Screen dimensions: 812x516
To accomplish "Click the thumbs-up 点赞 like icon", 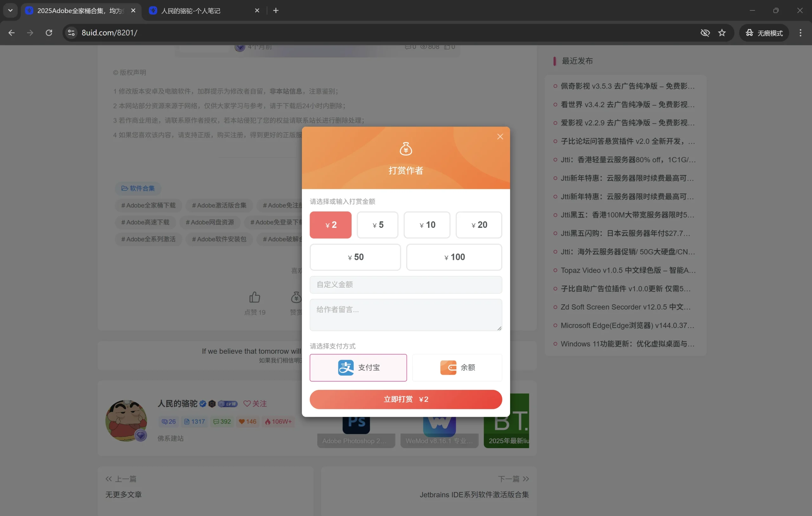I will (255, 297).
